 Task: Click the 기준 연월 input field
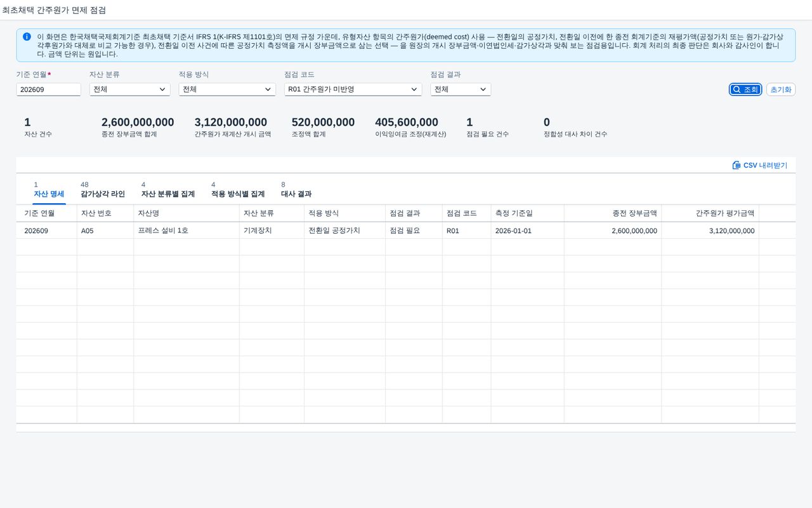[49, 90]
